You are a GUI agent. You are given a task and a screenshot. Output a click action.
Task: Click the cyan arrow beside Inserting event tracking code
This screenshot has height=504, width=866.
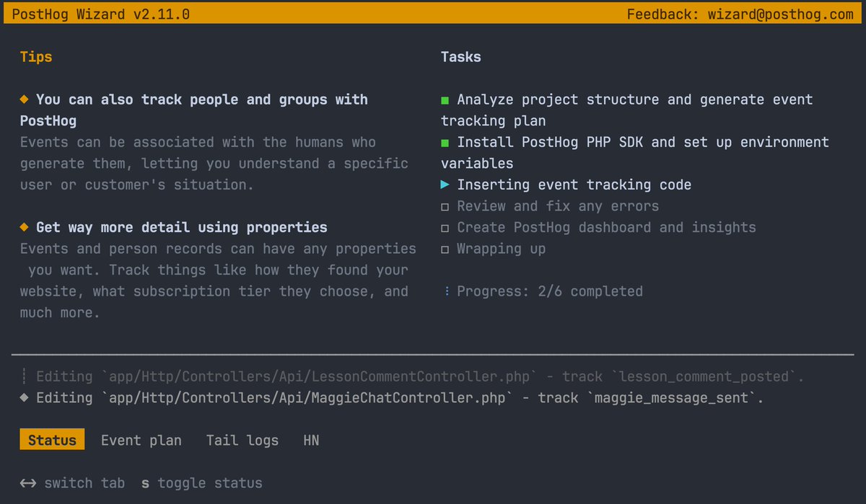point(445,185)
